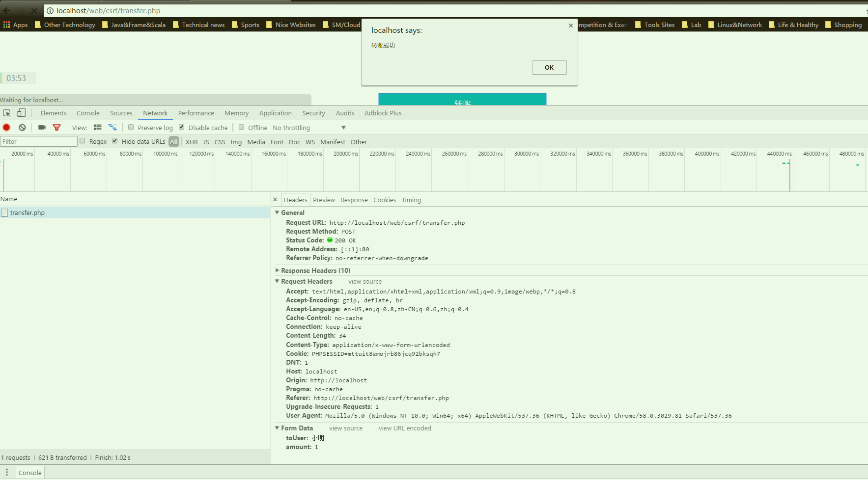
Task: Click OK in the localhost alert dialog
Action: tap(549, 67)
